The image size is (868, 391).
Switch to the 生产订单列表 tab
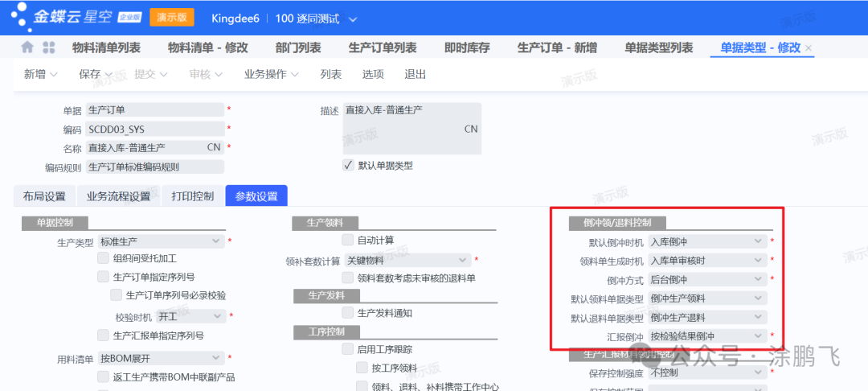pos(383,47)
